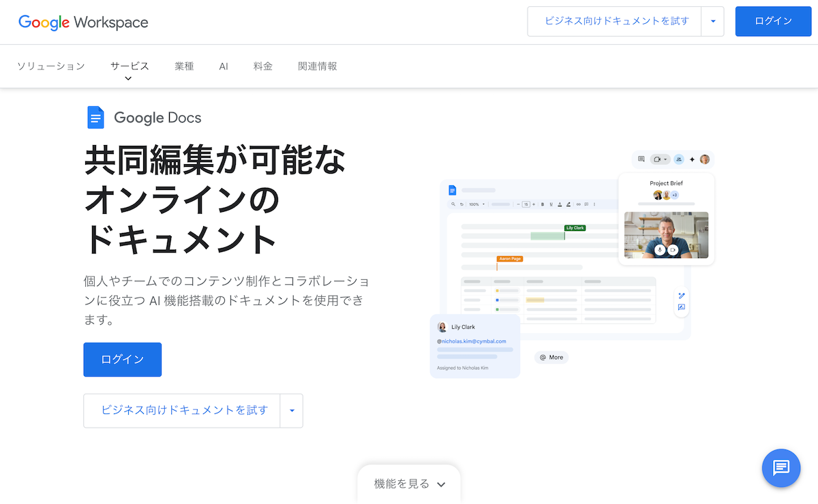Image resolution: width=818 pixels, height=504 pixels.
Task: Click the magic pen icon in side panel
Action: point(681,296)
